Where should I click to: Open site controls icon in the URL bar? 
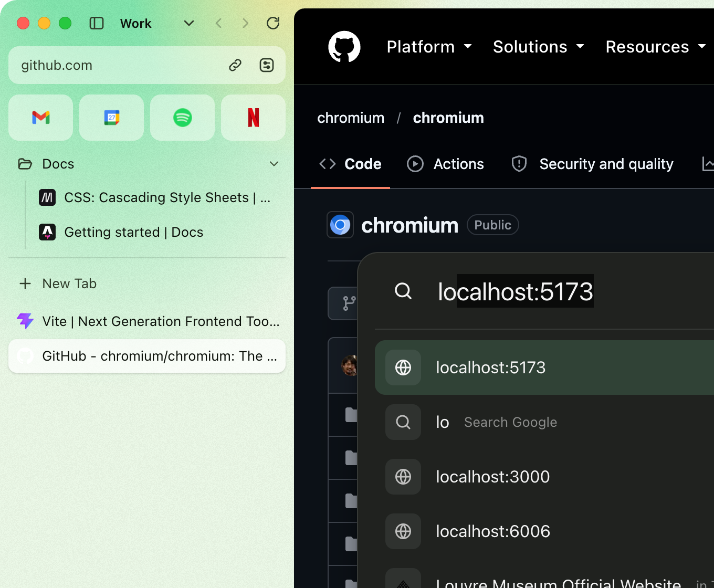pyautogui.click(x=267, y=65)
